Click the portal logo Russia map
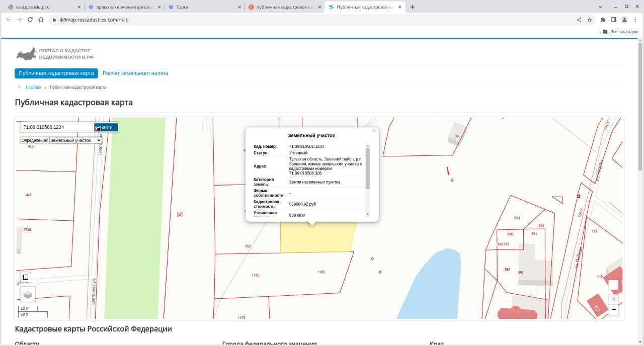The height and width of the screenshot is (346, 644). [x=27, y=54]
